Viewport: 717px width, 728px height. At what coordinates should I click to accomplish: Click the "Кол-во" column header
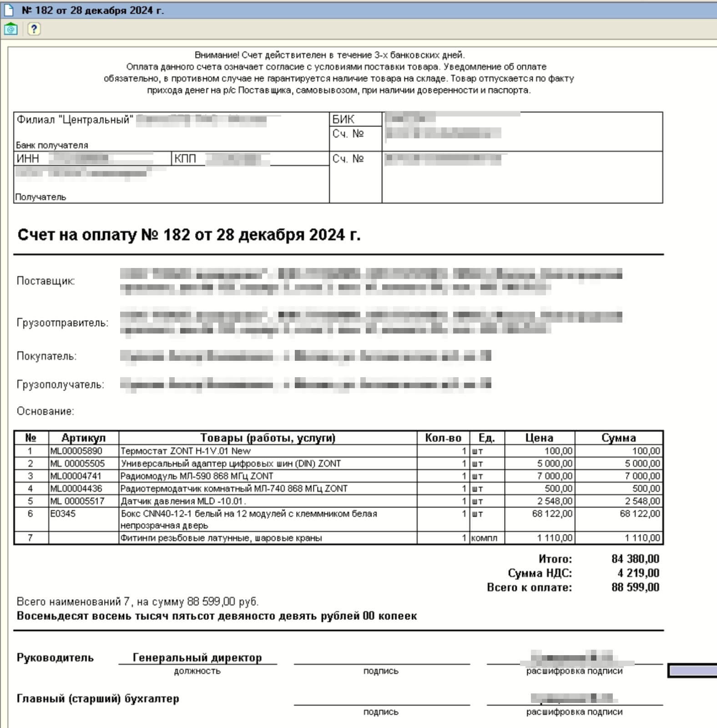point(443,438)
